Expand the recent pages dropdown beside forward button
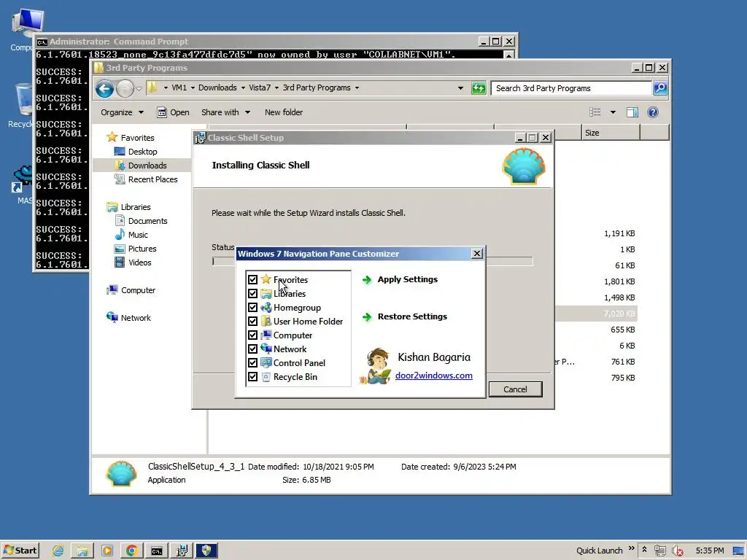Screen dimensions: 747x560 click(x=139, y=88)
